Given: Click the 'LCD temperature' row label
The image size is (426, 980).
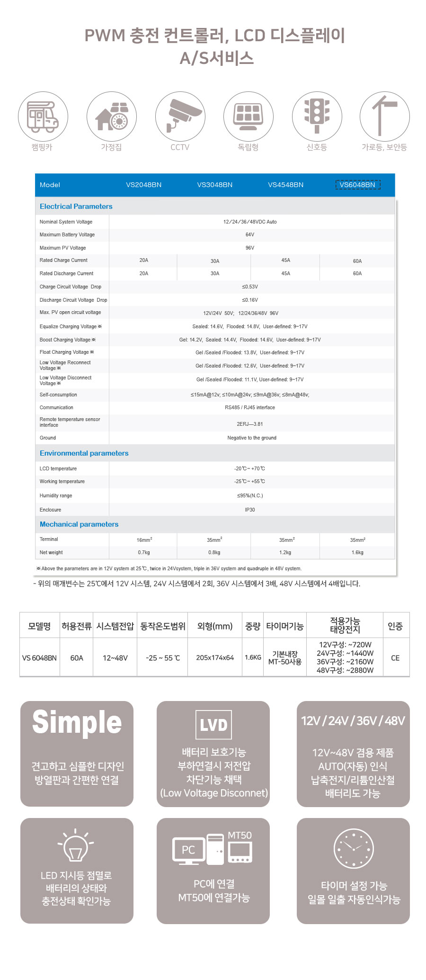Looking at the screenshot, I should (58, 468).
